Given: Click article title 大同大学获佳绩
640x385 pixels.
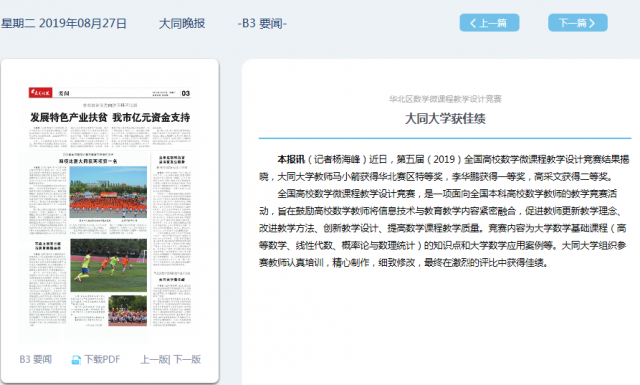Looking at the screenshot, I should (445, 118).
